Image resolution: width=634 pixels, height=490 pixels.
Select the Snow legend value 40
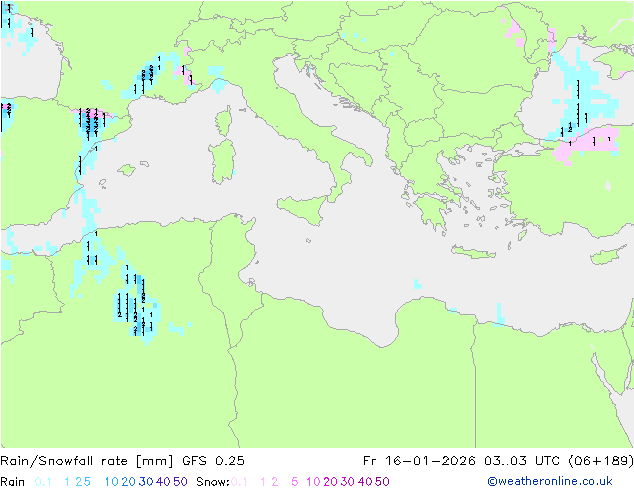(365, 482)
